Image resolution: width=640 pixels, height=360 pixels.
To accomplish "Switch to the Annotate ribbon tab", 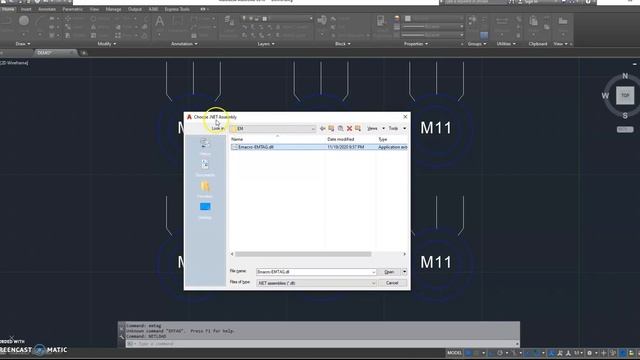I will coord(47,9).
